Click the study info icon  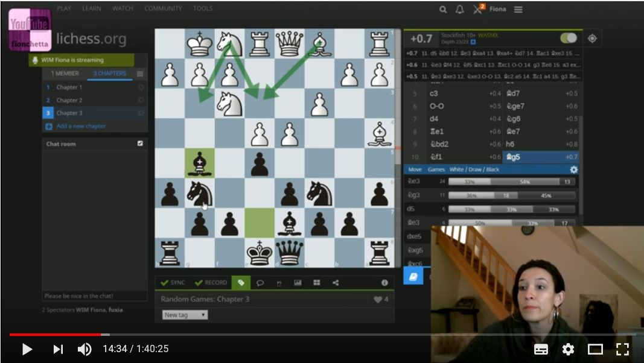click(x=384, y=283)
